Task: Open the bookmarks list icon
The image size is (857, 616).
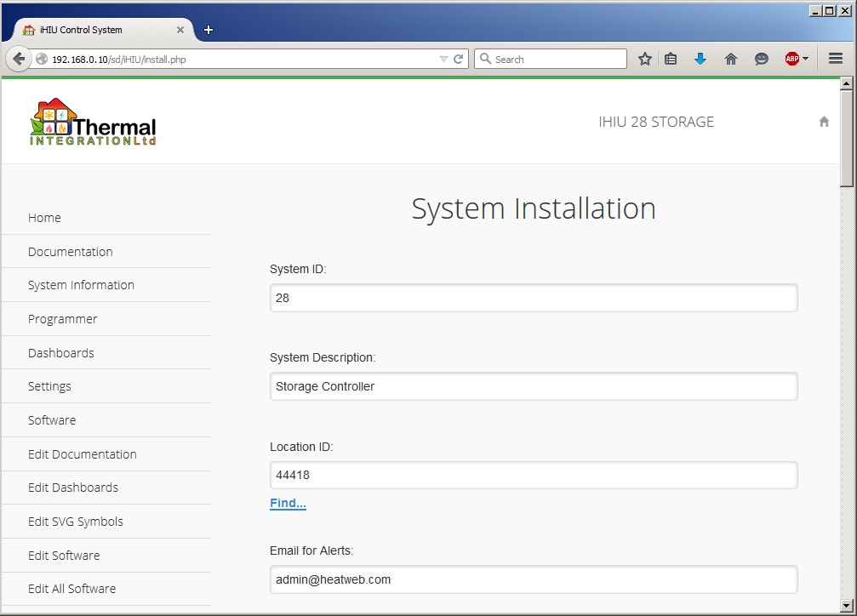Action: coord(671,59)
